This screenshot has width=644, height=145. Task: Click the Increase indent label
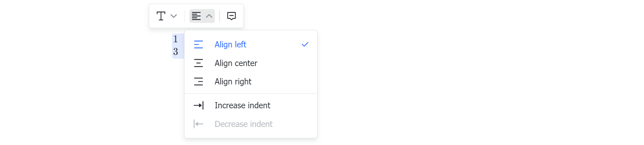click(242, 105)
